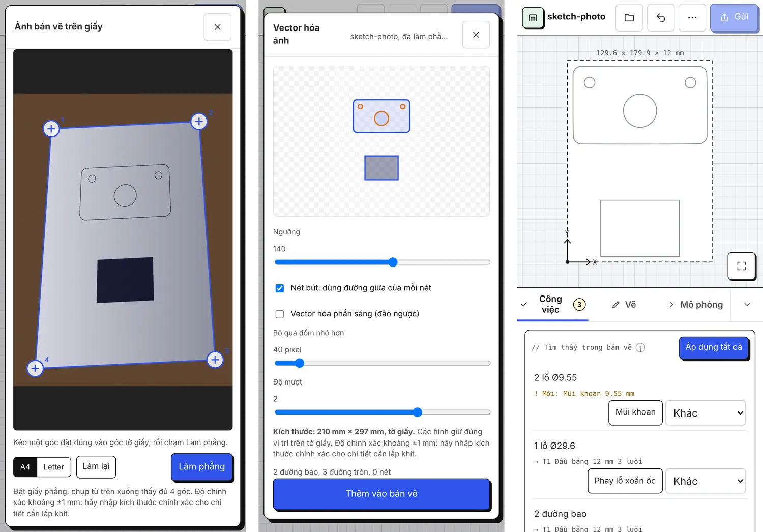
Task: Click the sketch-photo app logo icon
Action: tap(533, 18)
